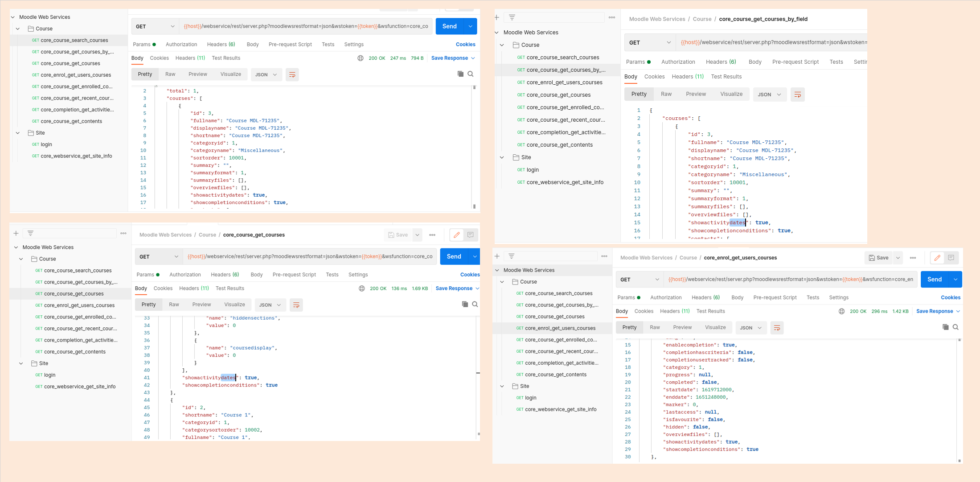Click the Save button in core_enrol_get_users_courses window
This screenshot has height=482, width=980.
tap(879, 258)
